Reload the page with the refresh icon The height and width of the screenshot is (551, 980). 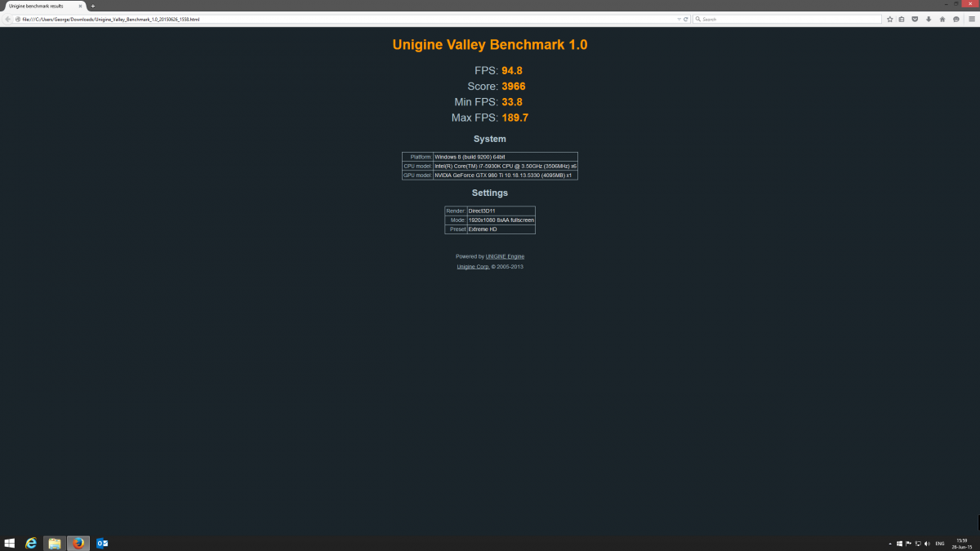(x=685, y=19)
